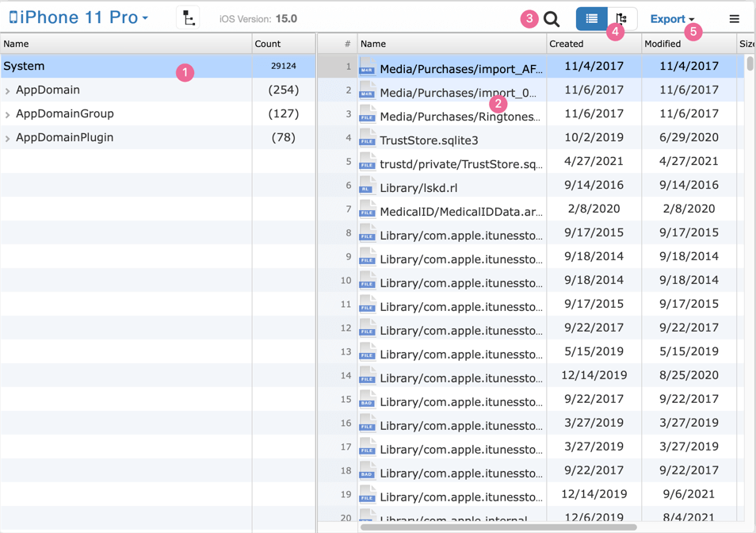Open the Export dropdown
This screenshot has height=533, width=756.
(x=672, y=19)
